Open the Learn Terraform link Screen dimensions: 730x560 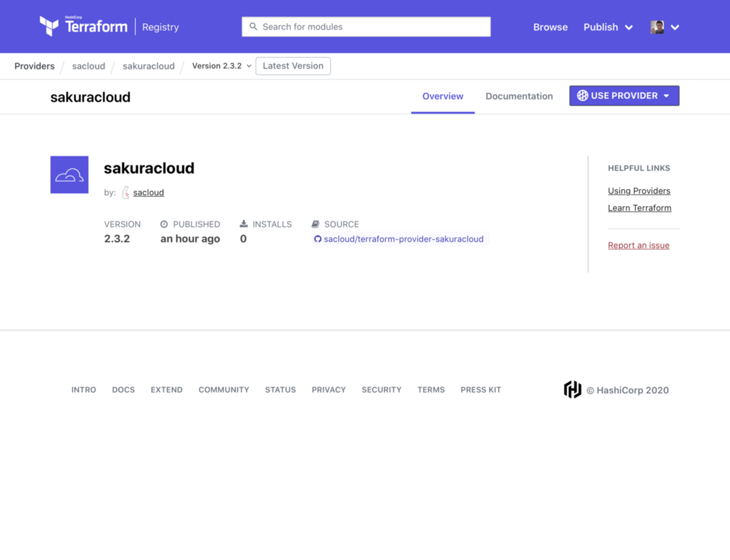click(x=640, y=208)
